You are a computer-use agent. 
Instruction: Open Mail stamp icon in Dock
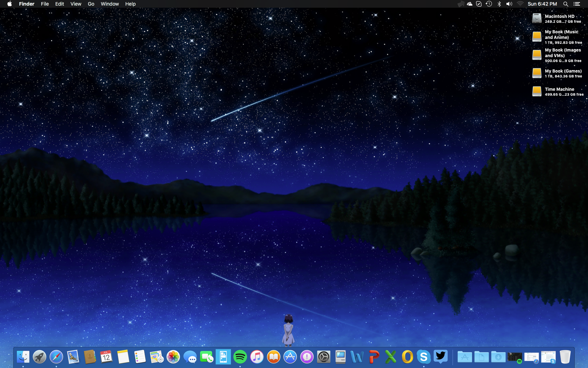73,357
